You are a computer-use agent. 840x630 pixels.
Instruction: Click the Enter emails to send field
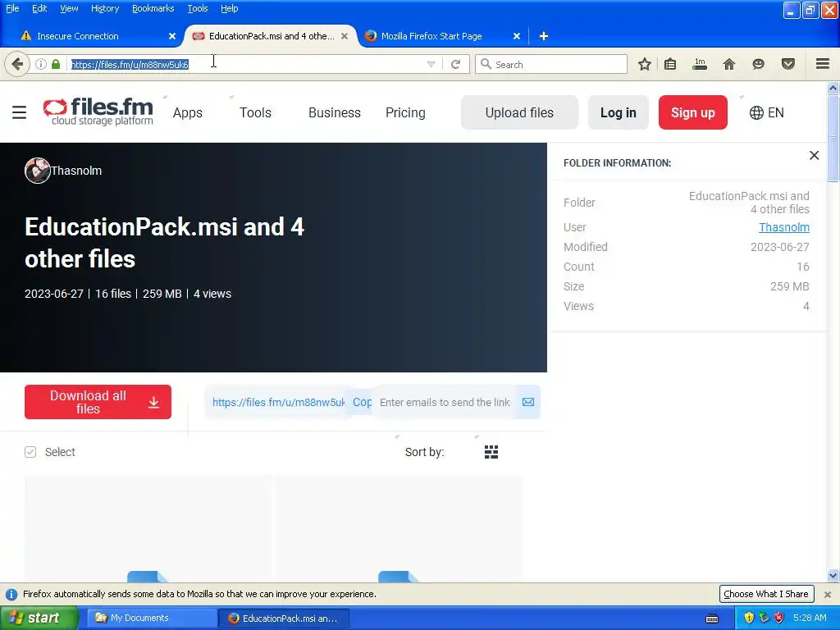tap(445, 402)
